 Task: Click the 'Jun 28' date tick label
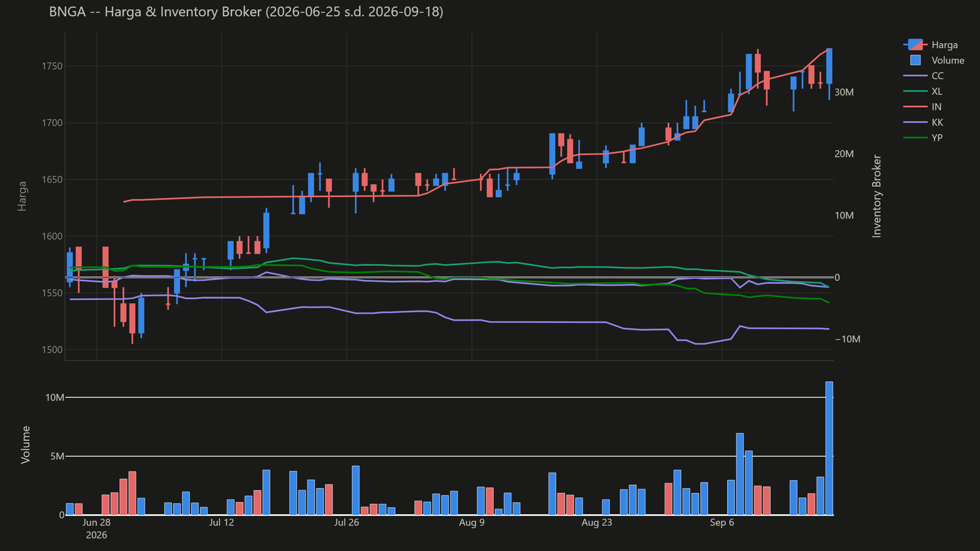(x=96, y=522)
